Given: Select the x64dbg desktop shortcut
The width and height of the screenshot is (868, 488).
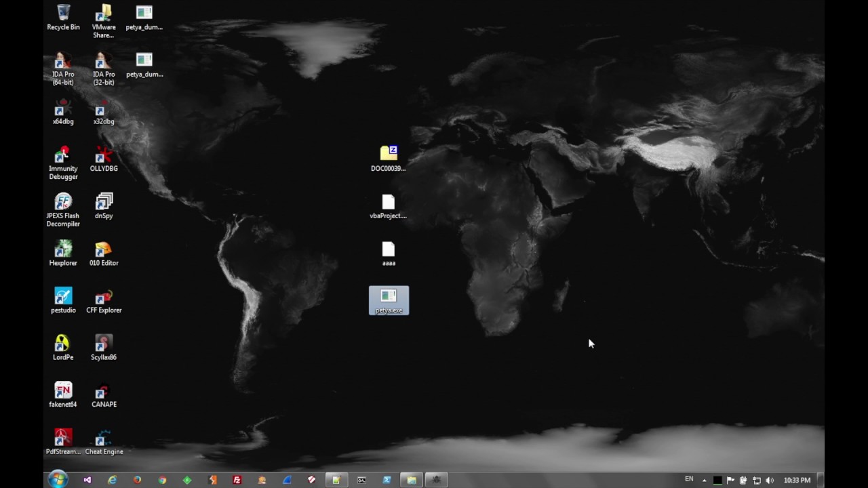Looking at the screenshot, I should (x=63, y=113).
